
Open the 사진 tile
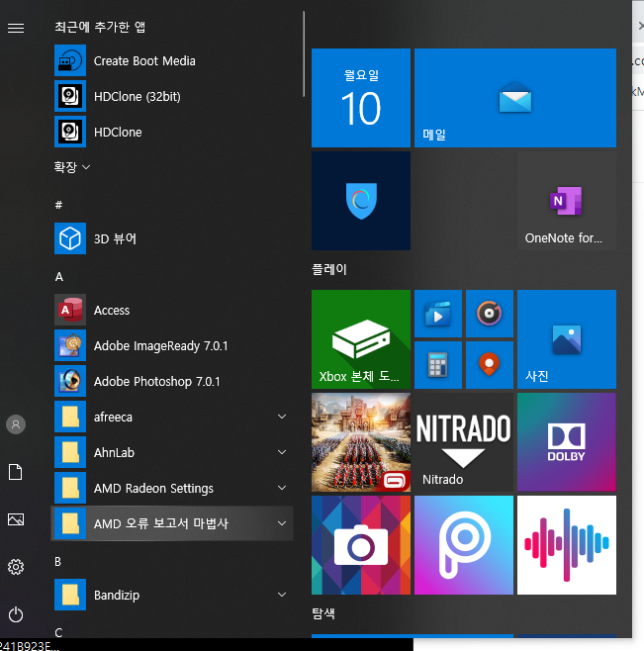pyautogui.click(x=567, y=339)
